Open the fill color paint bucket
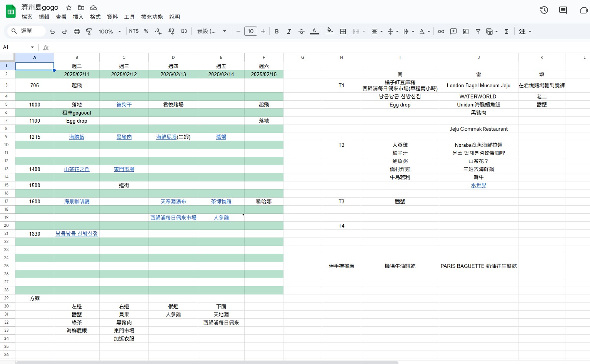The image size is (590, 364). [330, 32]
